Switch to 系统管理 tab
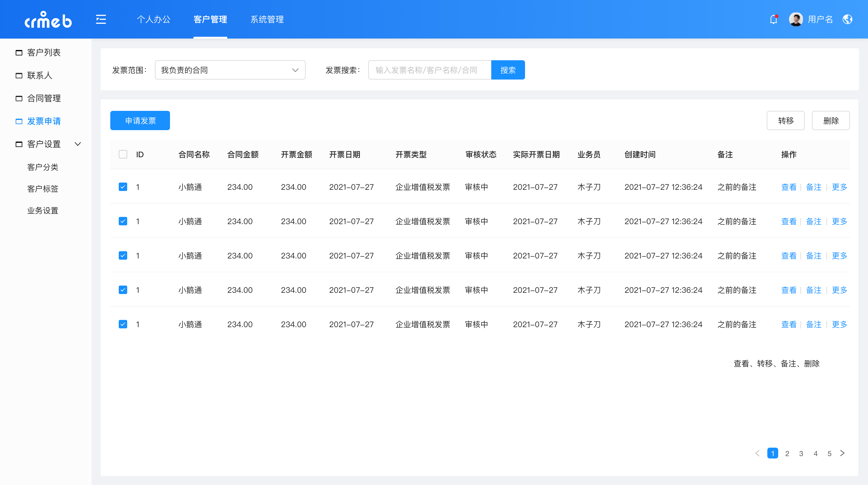Image resolution: width=868 pixels, height=485 pixels. pyautogui.click(x=267, y=20)
